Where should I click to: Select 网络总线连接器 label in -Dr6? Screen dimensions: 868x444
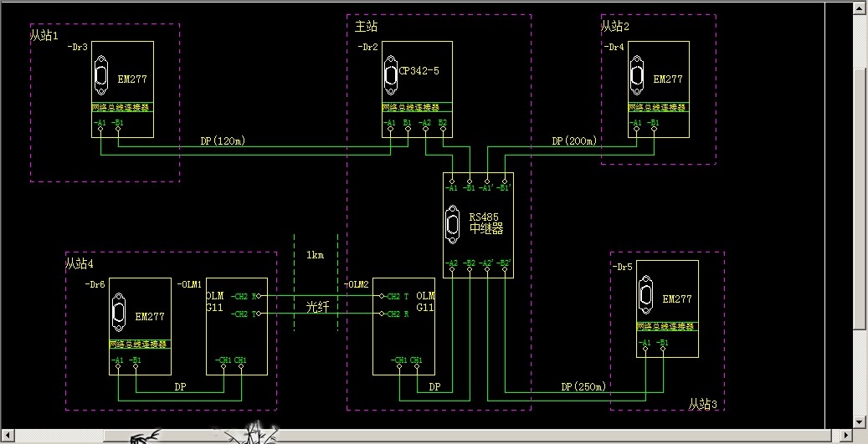pos(138,344)
